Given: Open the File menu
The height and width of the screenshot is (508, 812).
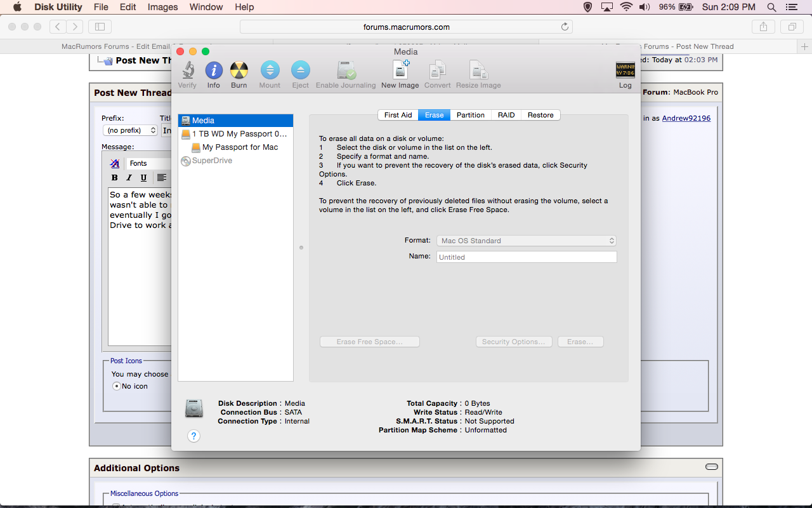Looking at the screenshot, I should 101,7.
